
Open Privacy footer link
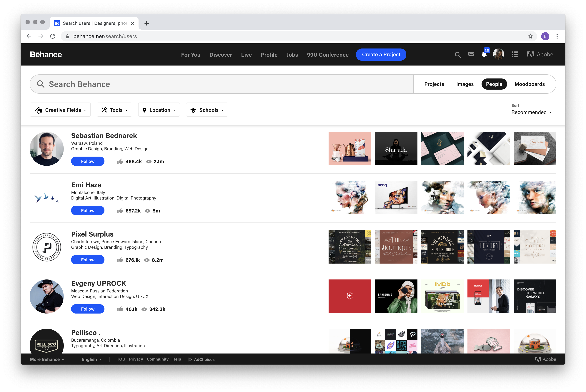pos(136,359)
